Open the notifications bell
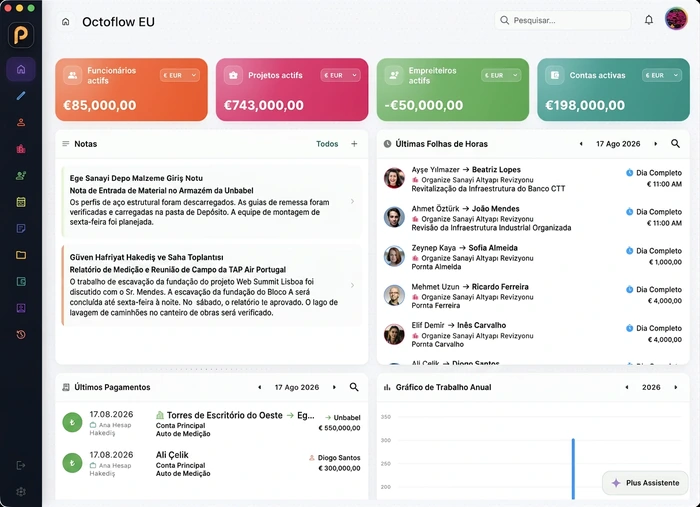700x507 pixels. point(649,20)
